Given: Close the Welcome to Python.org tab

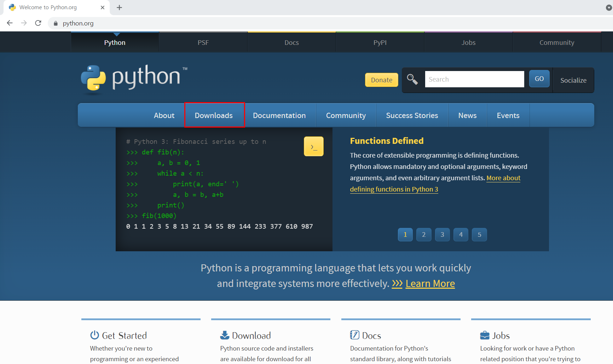Looking at the screenshot, I should tap(103, 7).
